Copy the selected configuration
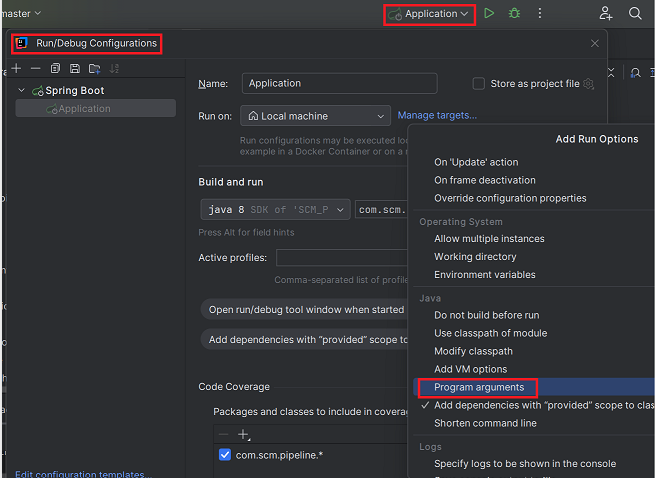 [55, 68]
